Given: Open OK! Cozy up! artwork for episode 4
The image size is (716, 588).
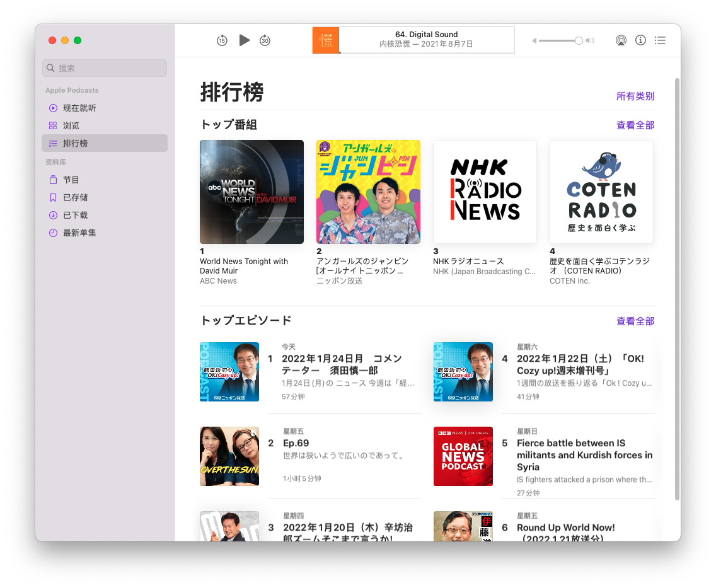Looking at the screenshot, I should point(463,372).
